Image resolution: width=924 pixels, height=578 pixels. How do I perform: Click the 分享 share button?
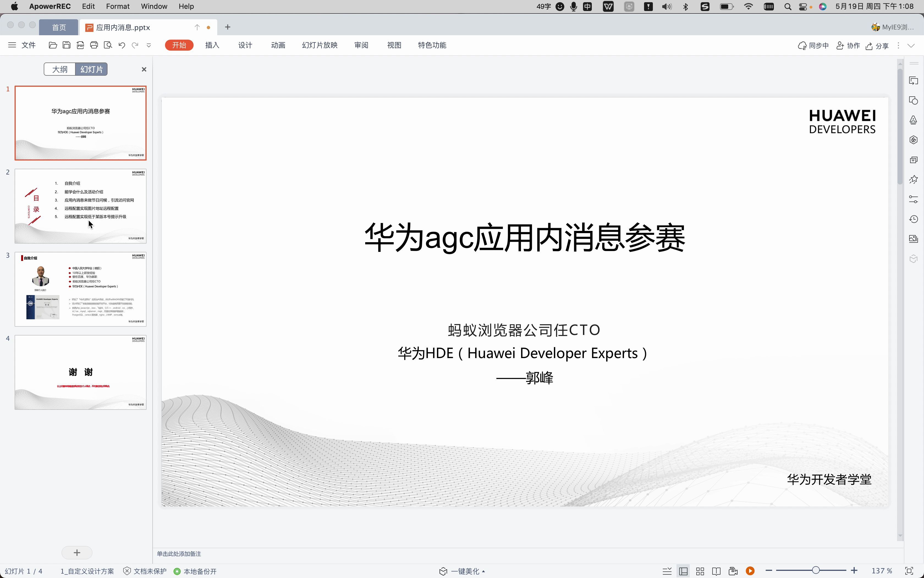pos(877,46)
